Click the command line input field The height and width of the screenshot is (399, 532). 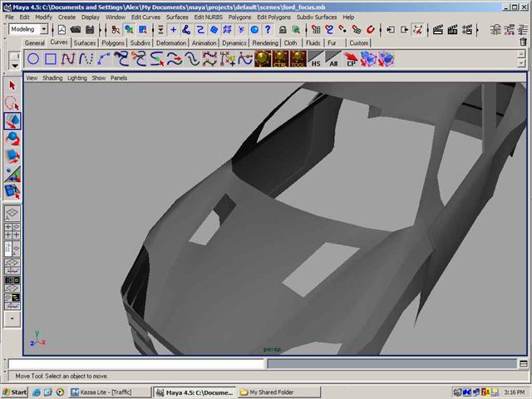pos(137,364)
